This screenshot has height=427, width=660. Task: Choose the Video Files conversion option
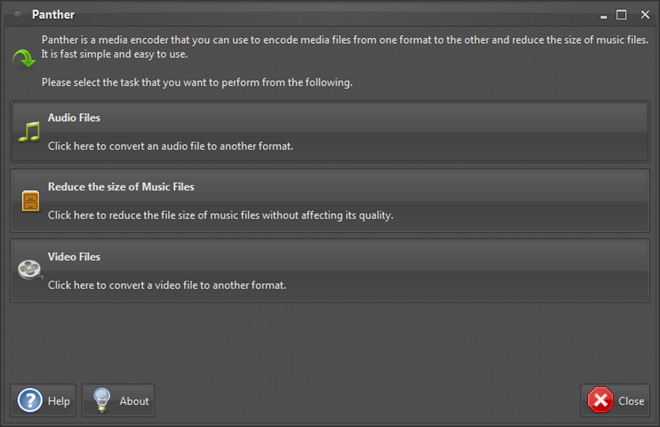click(330, 271)
